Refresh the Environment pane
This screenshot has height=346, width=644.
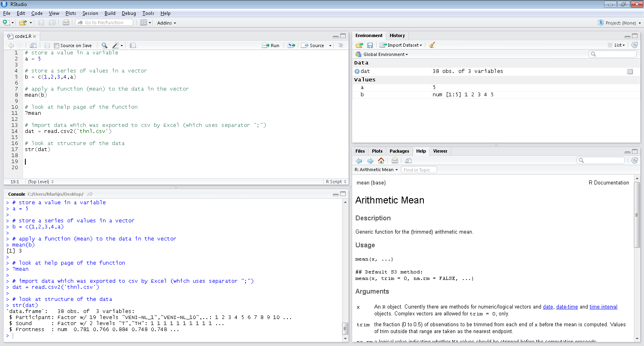(635, 45)
